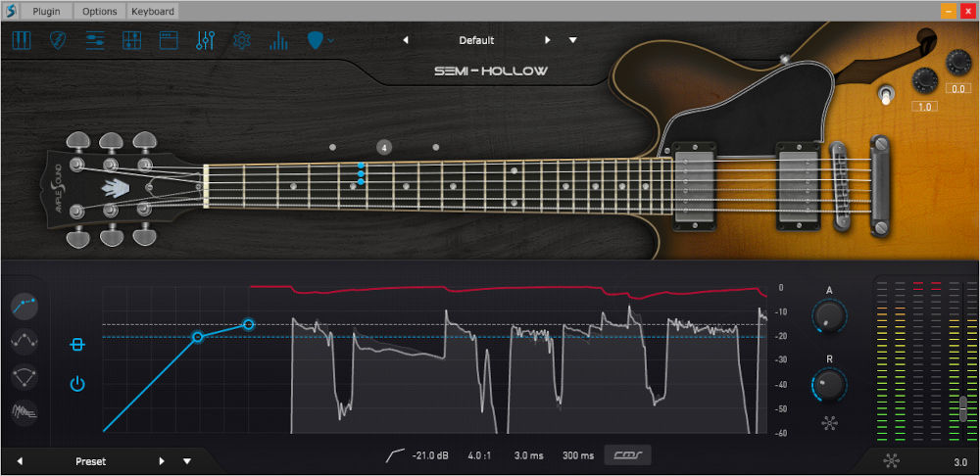Select the bottom waveform FX module icon
The height and width of the screenshot is (476, 980).
point(24,412)
